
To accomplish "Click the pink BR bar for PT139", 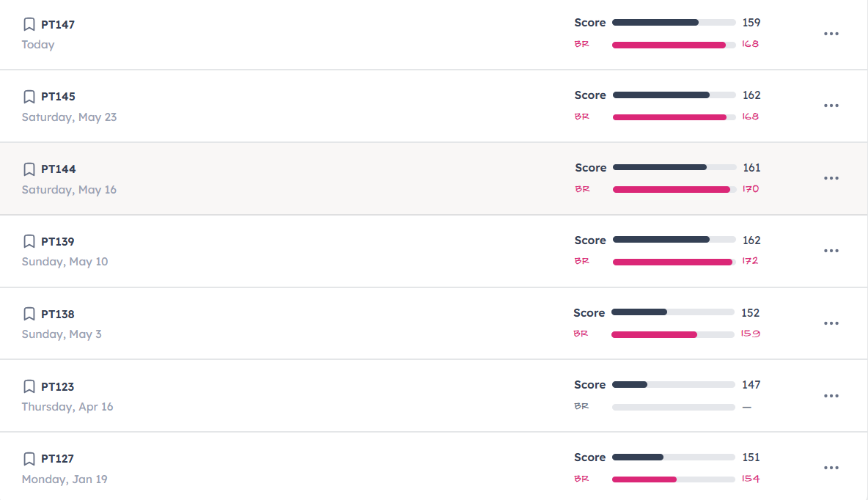I will 674,262.
